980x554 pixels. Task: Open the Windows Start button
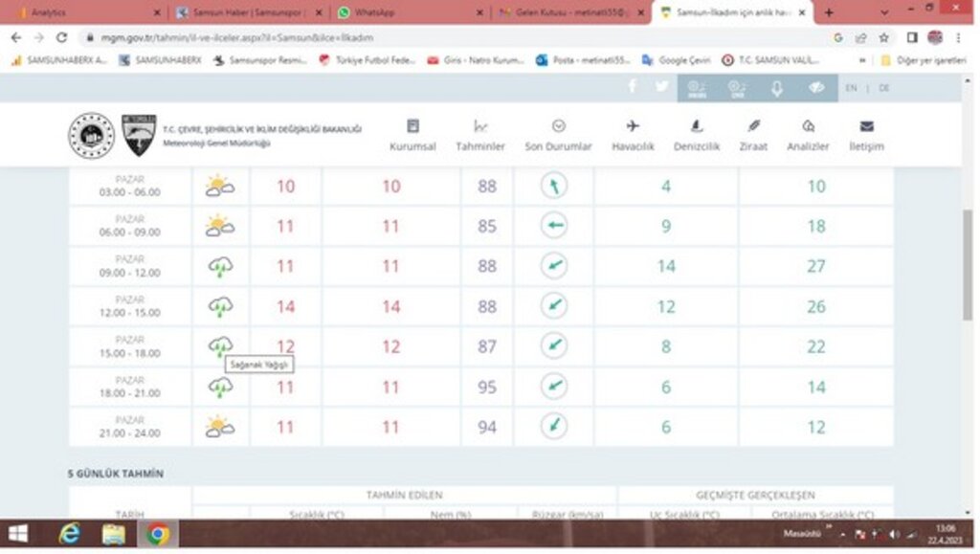tap(17, 534)
